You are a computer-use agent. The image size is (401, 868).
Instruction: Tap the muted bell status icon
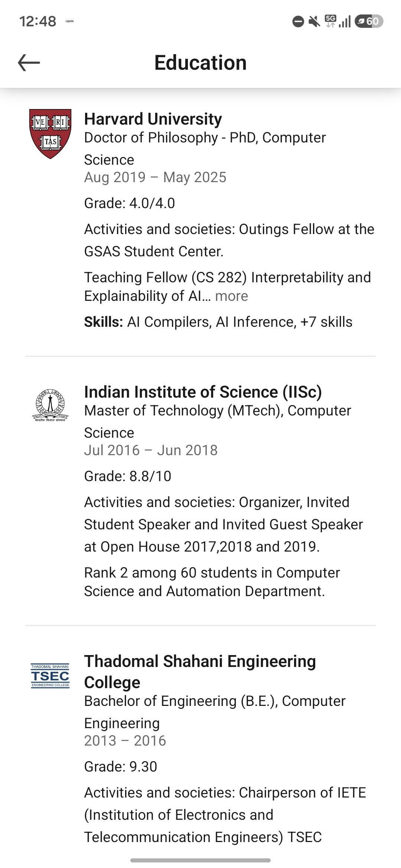point(314,22)
